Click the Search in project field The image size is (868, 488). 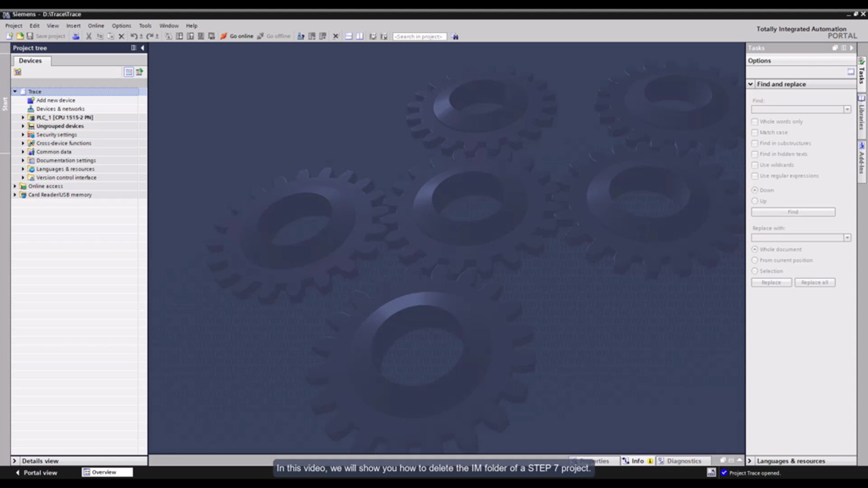click(419, 37)
